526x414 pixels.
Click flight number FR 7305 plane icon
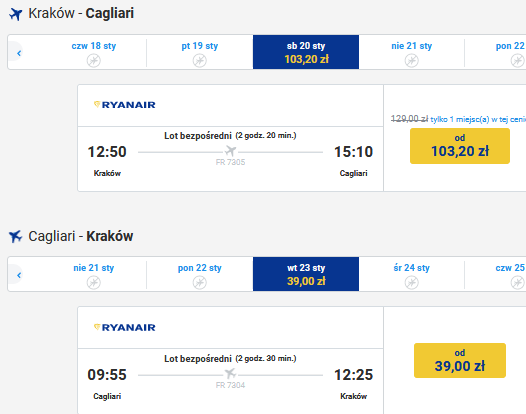point(230,151)
